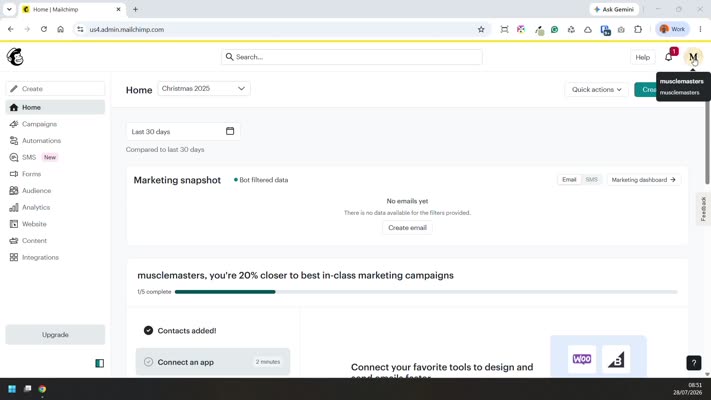Screen dimensions: 711x400
Task: Click the BigCommerce logo tile
Action: coord(616,359)
